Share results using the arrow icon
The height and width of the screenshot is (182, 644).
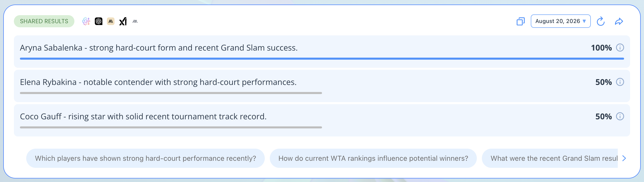point(619,21)
